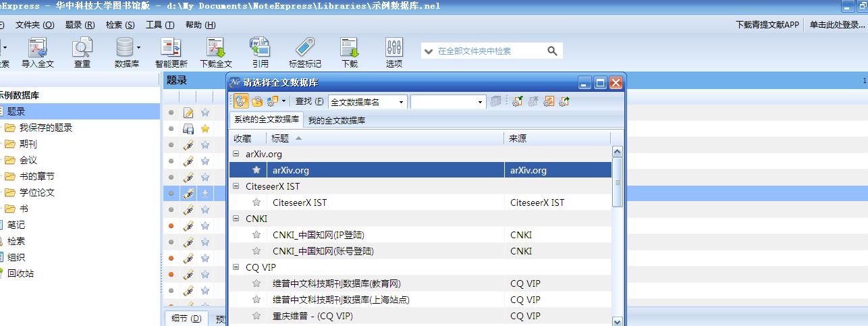Click 下载青提文献APP link

[767, 25]
